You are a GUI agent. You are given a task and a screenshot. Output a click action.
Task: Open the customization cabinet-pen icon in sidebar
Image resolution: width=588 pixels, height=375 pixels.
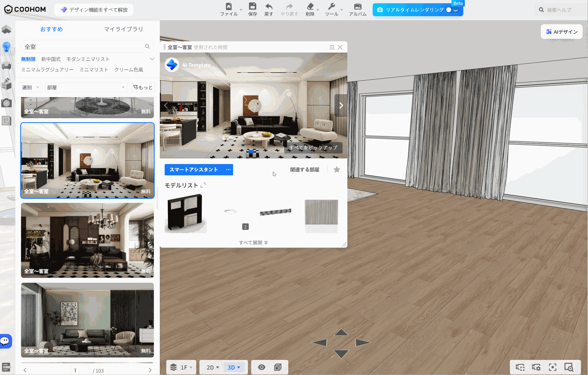(x=6, y=84)
